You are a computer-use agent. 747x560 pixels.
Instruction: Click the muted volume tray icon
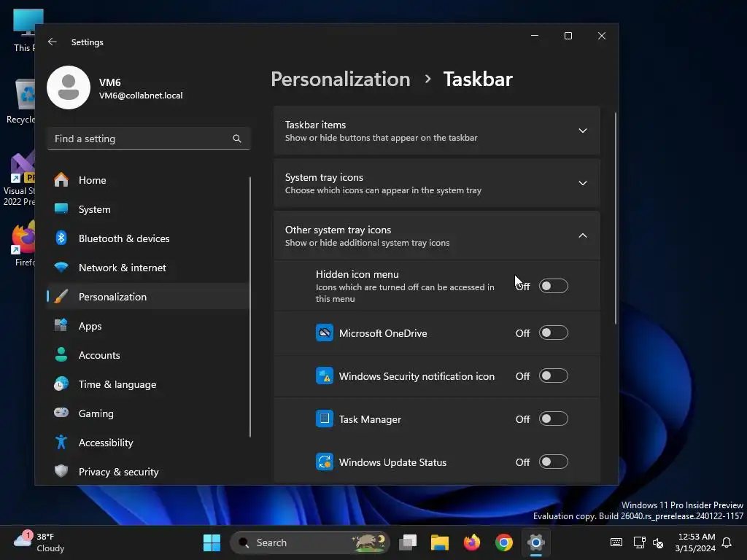[x=658, y=542]
